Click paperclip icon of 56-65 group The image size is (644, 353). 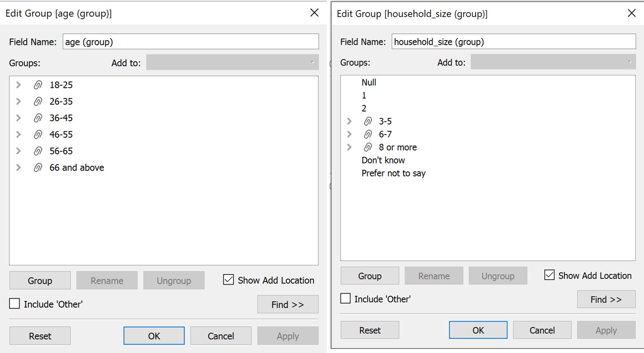38,151
